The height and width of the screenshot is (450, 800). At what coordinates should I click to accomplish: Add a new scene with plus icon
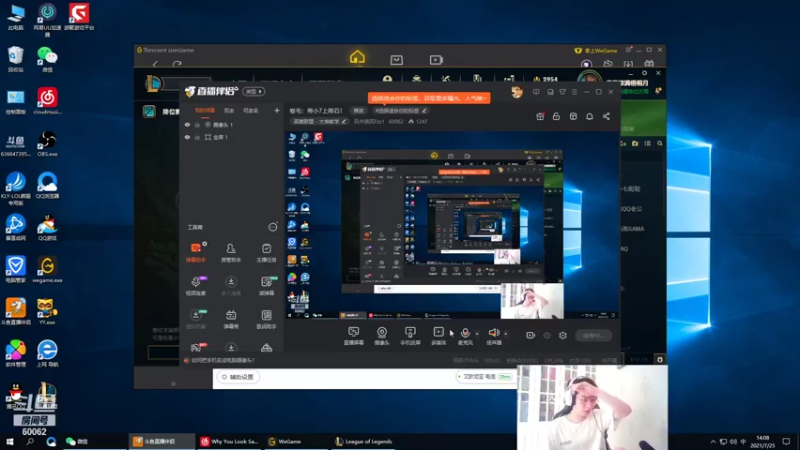277,110
